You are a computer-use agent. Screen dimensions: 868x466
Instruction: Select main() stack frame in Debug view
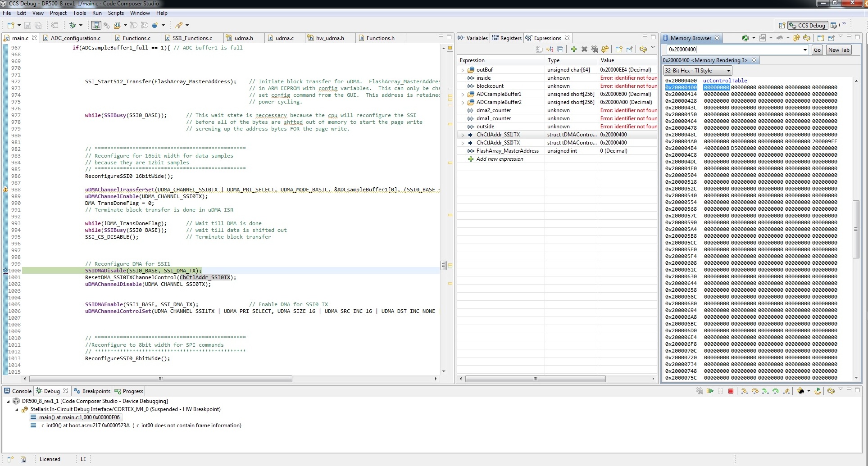[79, 417]
